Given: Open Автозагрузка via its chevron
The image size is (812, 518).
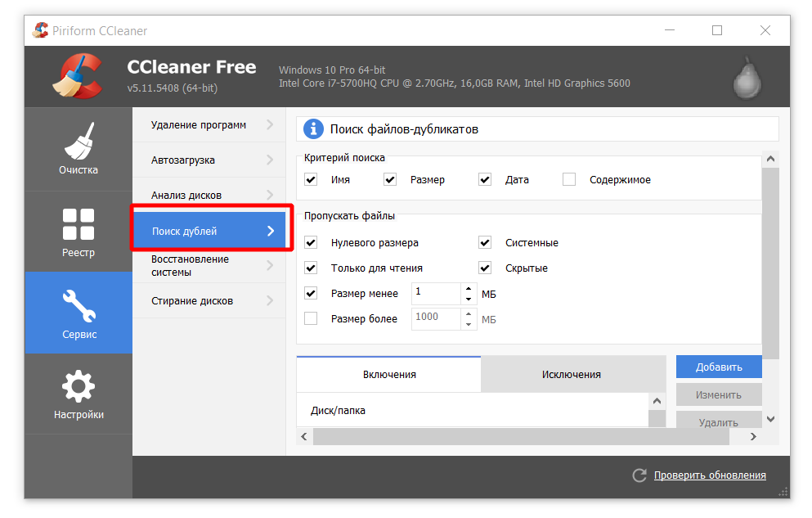Looking at the screenshot, I should 270,160.
